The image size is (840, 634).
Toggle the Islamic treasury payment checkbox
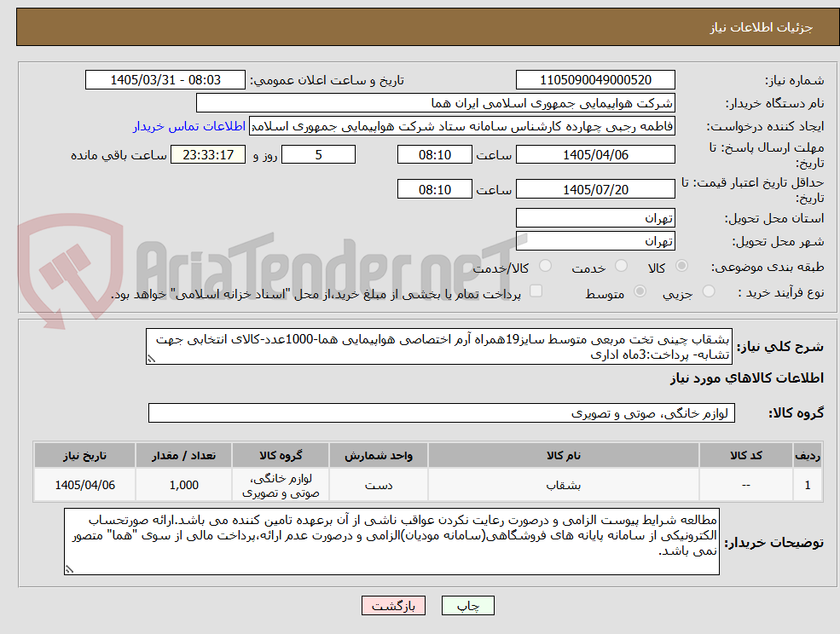(536, 291)
